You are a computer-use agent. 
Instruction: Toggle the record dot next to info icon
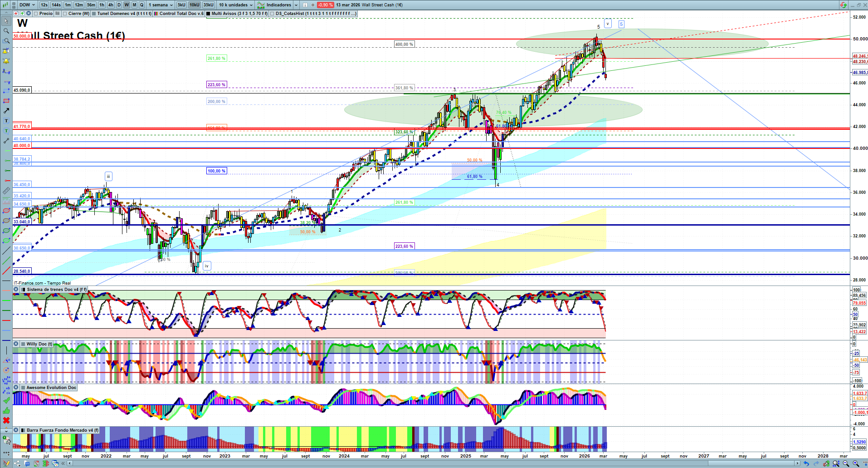[x=313, y=5]
